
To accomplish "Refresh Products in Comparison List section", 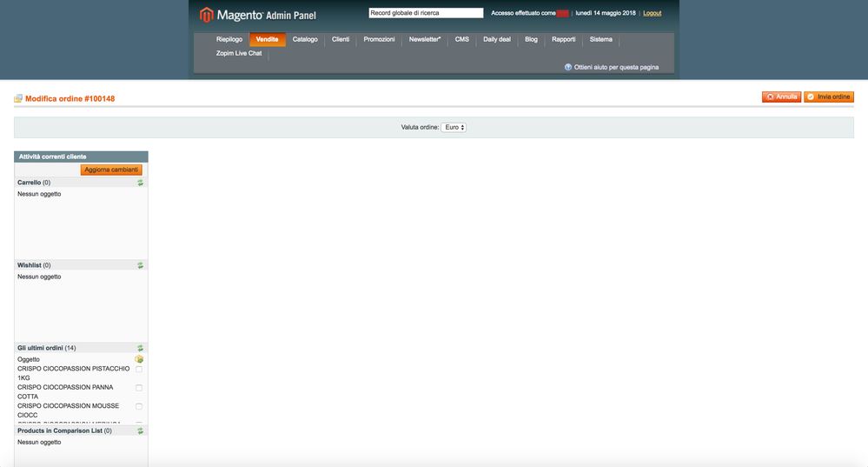I will tap(141, 430).
